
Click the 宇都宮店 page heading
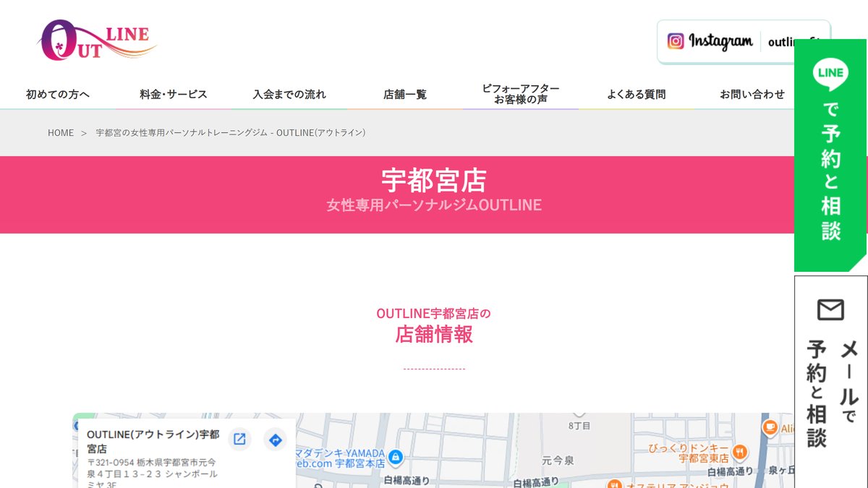434,179
